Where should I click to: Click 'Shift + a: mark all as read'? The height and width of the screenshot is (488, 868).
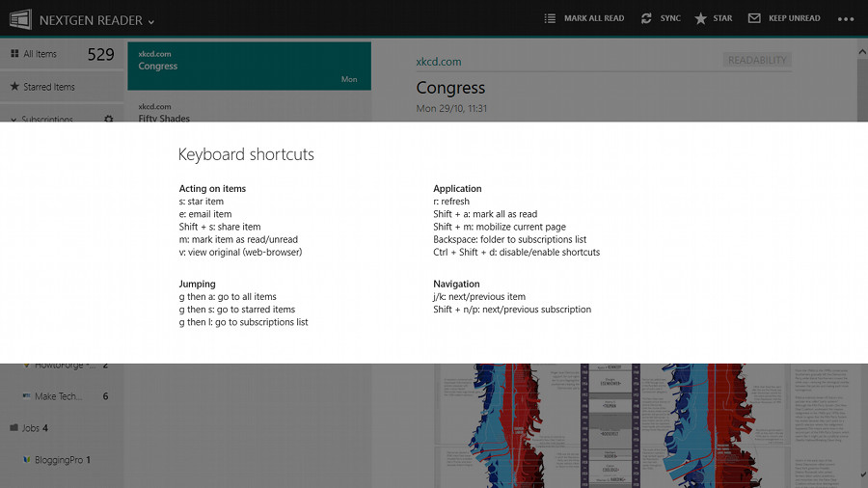click(x=485, y=214)
